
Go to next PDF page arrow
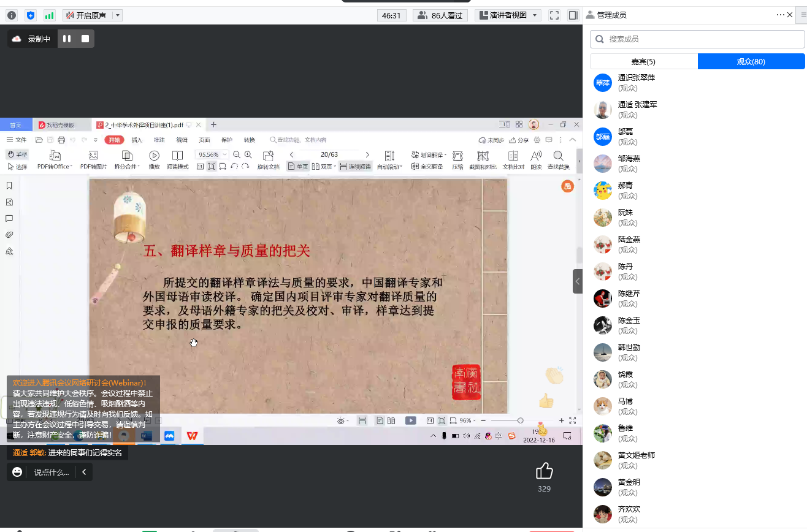(367, 154)
